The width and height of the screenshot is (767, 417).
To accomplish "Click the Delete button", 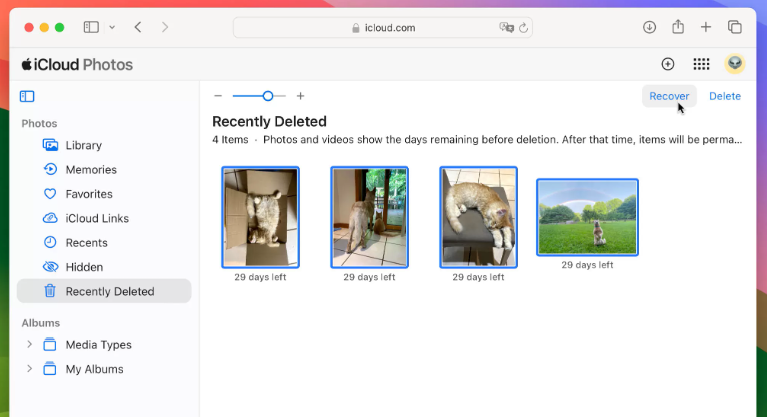I will tap(725, 96).
